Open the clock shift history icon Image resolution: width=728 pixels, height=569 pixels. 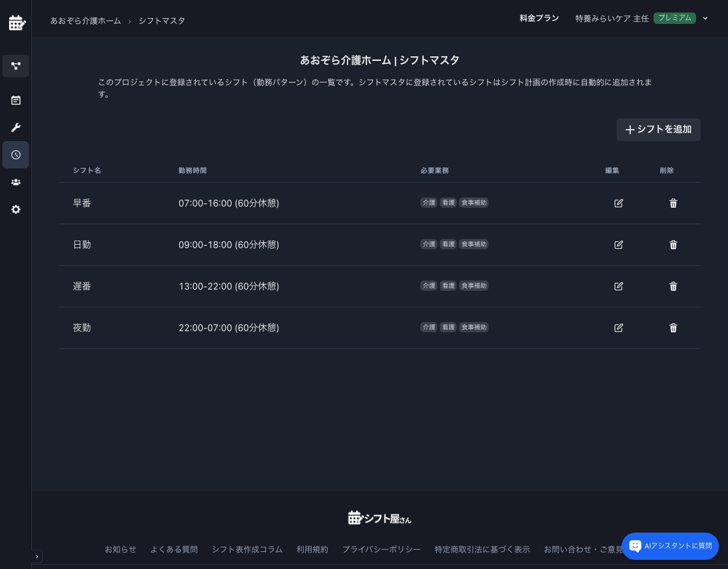tap(15, 155)
